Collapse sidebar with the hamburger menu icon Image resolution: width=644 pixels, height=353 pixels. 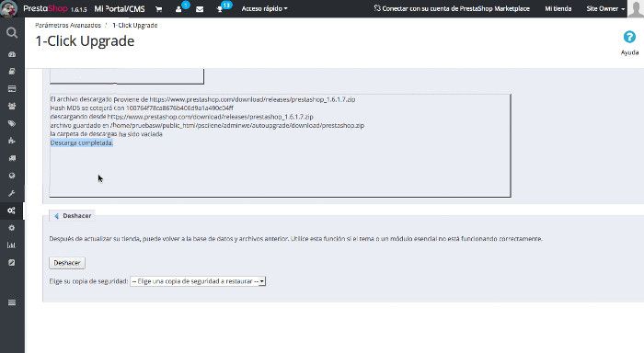point(12,302)
